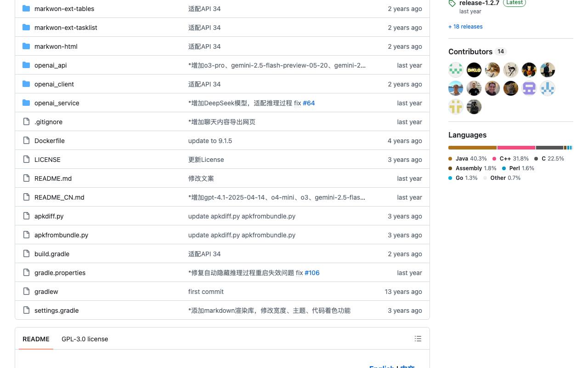Open the '修改文案' commit message
Screen dimensions: 588x368
201,178
